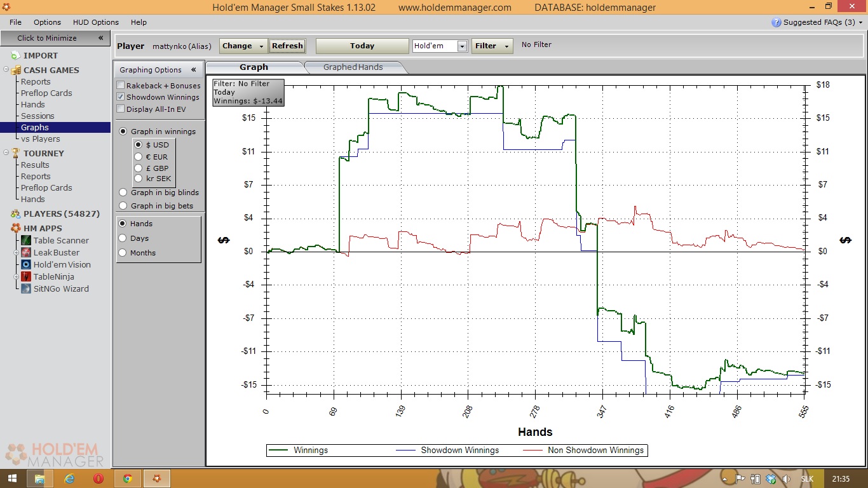Collapse the Cash Games tree expander
This screenshot has height=488, width=868.
6,71
